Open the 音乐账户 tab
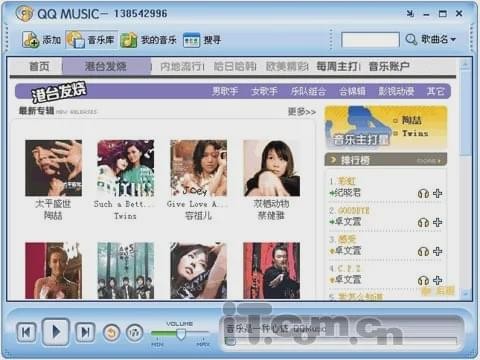 (x=389, y=67)
